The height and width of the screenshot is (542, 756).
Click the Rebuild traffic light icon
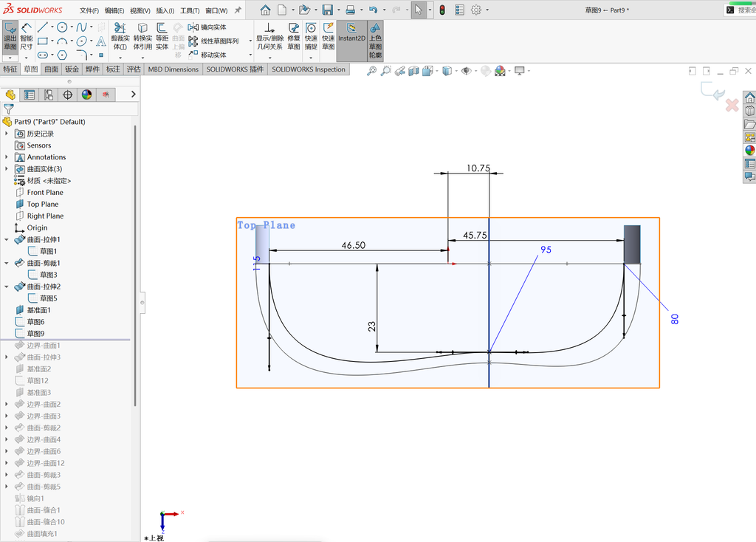pos(442,10)
